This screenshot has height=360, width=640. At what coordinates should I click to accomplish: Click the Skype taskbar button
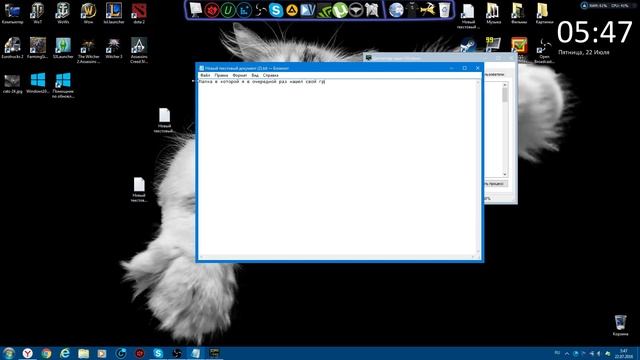click(158, 353)
